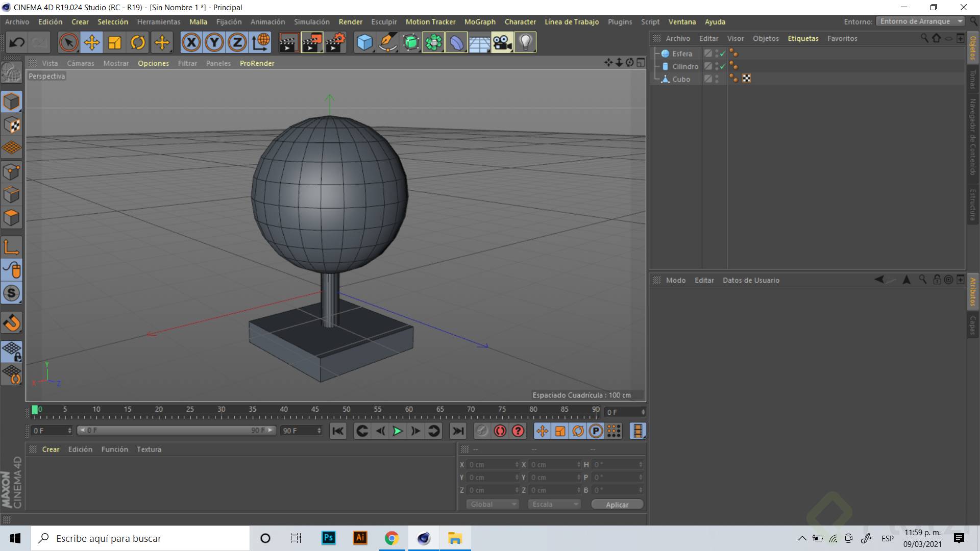Go to end of animation
This screenshot has width=980, height=551.
[458, 431]
